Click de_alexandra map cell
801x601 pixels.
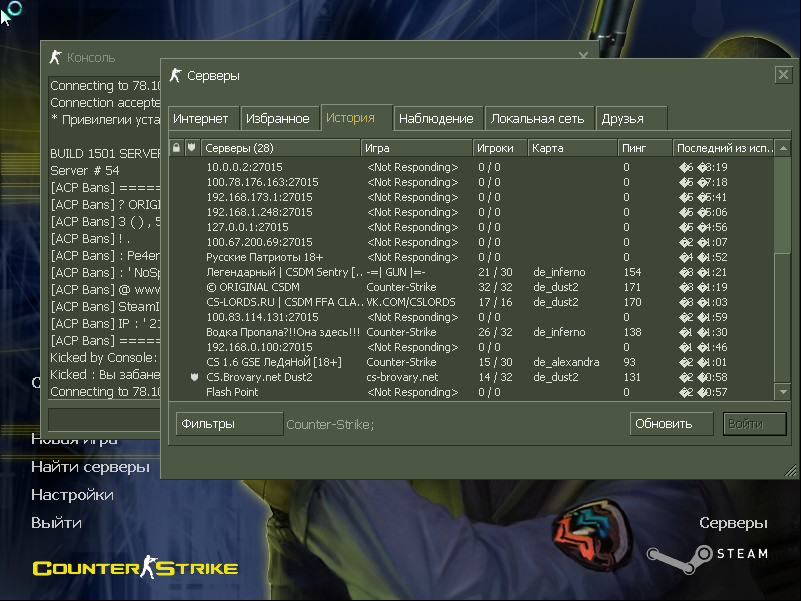[x=566, y=362]
